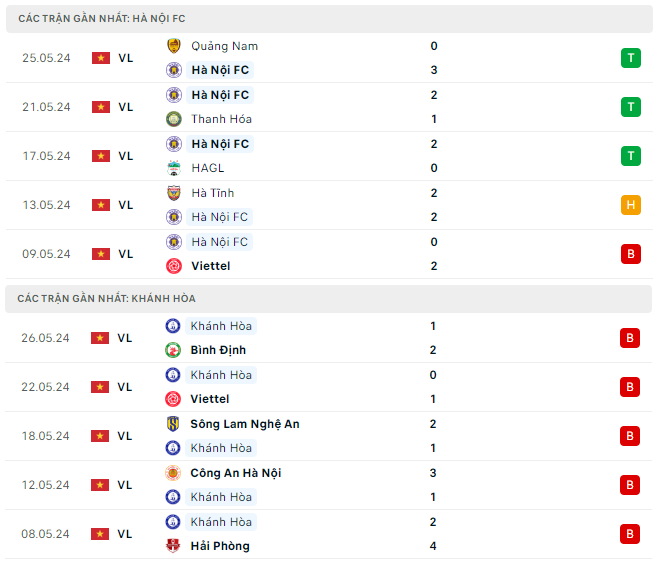
Task: Click Vietnam flag on the 25.05.24 match
Action: pos(100,58)
